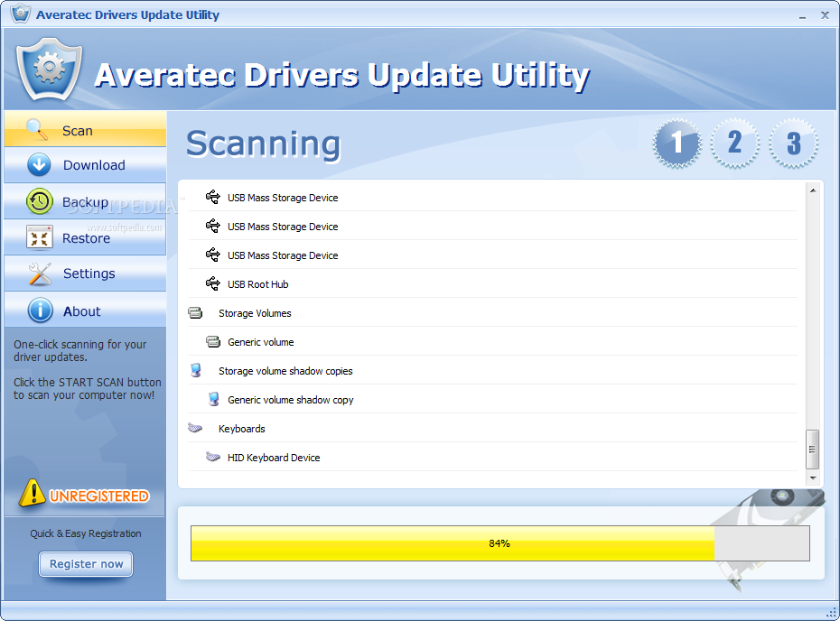Viewport: 840px width, 621px height.
Task: Minimize the Averatec Drivers Update Utility window
Action: coord(802,16)
